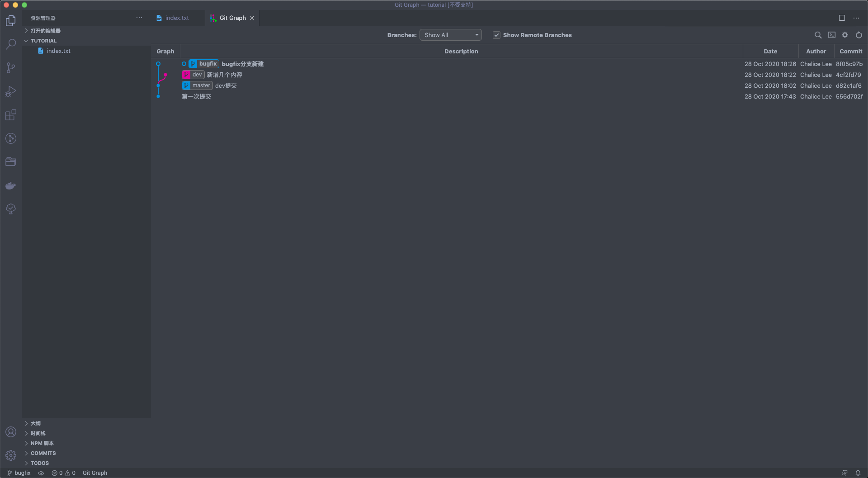
Task: Split the editor to the right
Action: click(x=842, y=18)
